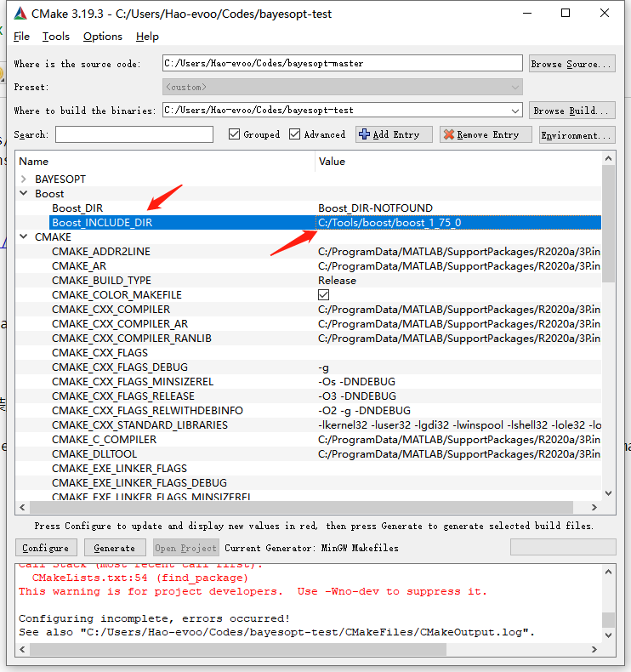Click the Remove Entry cross icon
Screen dimensions: 631x672
pos(448,134)
